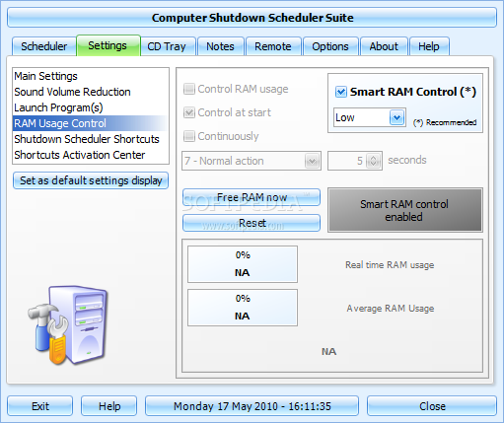The image size is (504, 423).
Task: Open the Notes tab
Action: (x=220, y=46)
